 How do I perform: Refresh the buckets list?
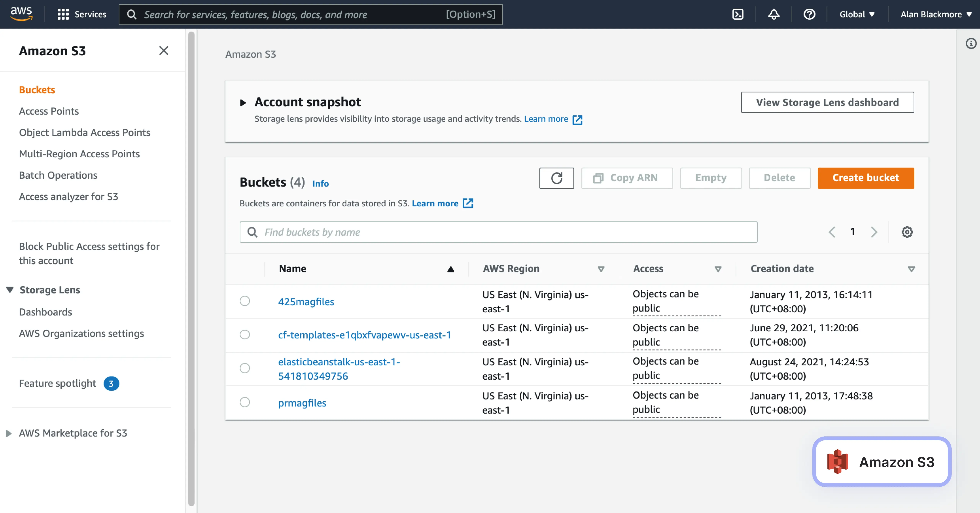(557, 178)
